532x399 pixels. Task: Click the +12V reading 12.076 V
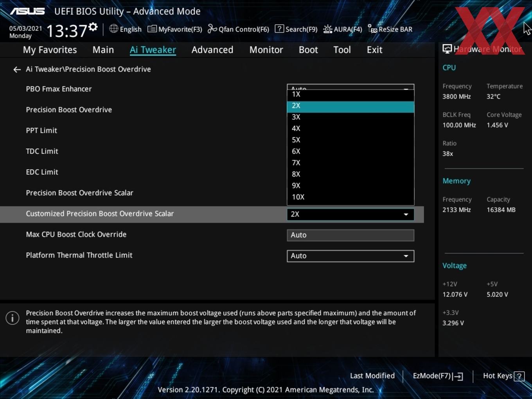[455, 295]
